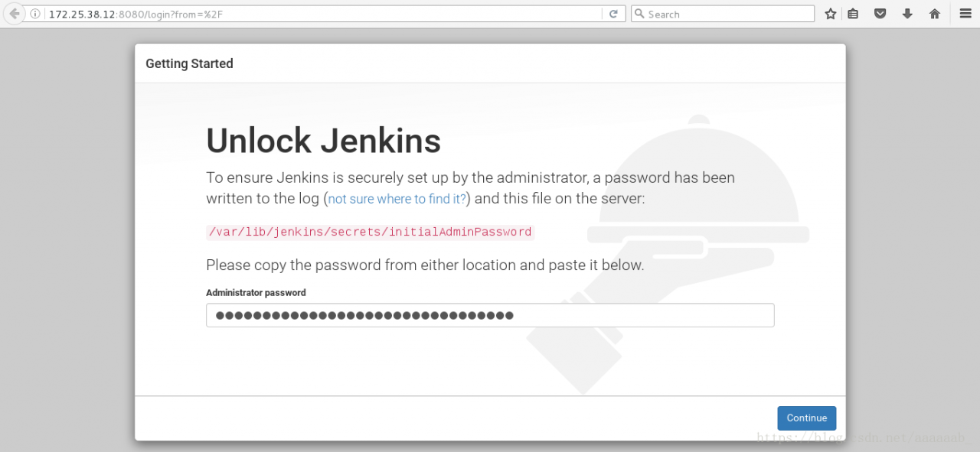Click the Getting Started dialog title

(x=189, y=63)
